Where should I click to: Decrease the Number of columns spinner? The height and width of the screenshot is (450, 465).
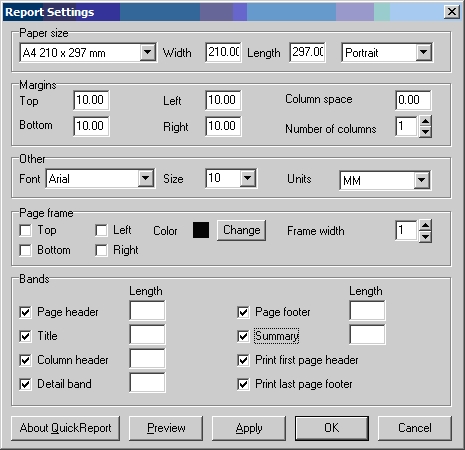pos(425,132)
